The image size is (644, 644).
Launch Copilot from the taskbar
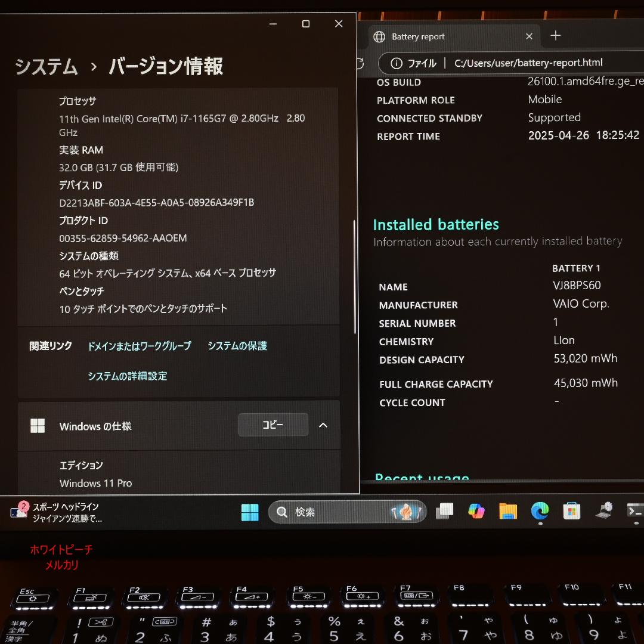click(476, 511)
